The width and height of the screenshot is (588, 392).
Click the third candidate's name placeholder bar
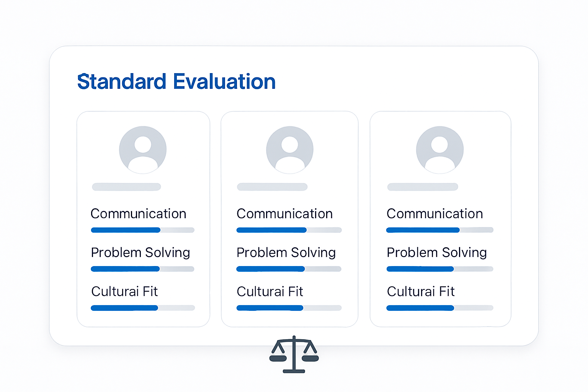[423, 187]
